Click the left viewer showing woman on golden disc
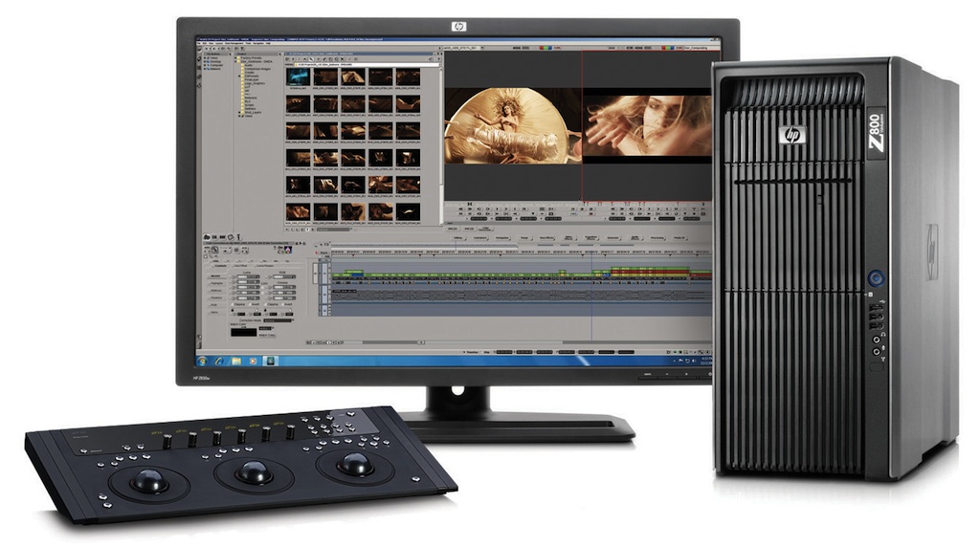This screenshot has width=980, height=548. click(513, 125)
